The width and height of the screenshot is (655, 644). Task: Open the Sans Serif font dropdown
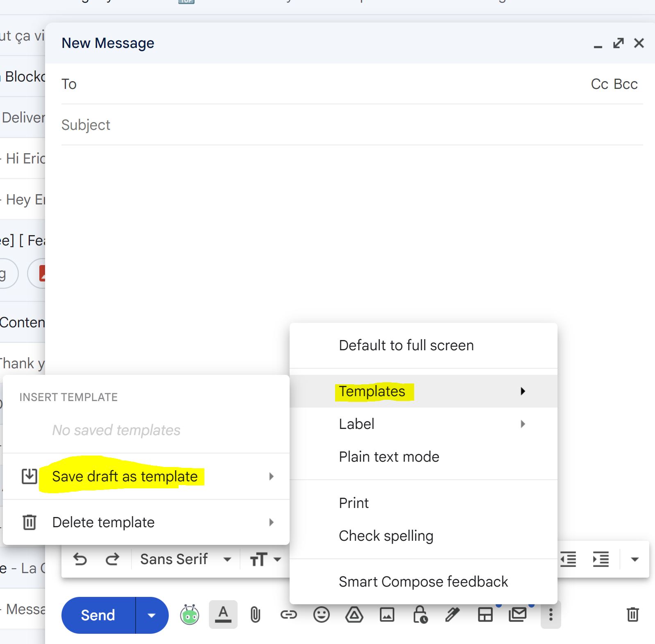pyautogui.click(x=185, y=559)
